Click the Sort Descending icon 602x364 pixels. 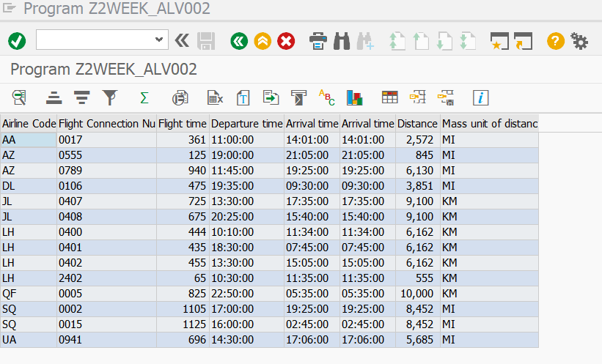click(82, 98)
